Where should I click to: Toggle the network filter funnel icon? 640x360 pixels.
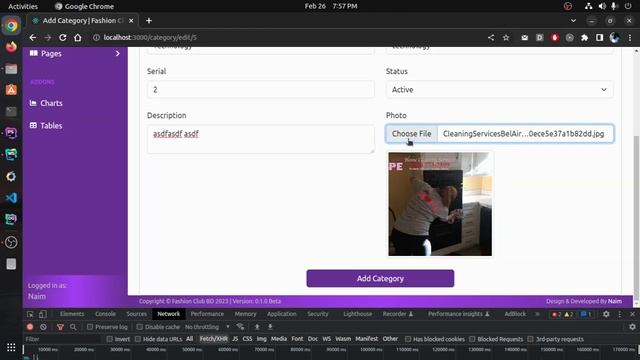coord(60,327)
